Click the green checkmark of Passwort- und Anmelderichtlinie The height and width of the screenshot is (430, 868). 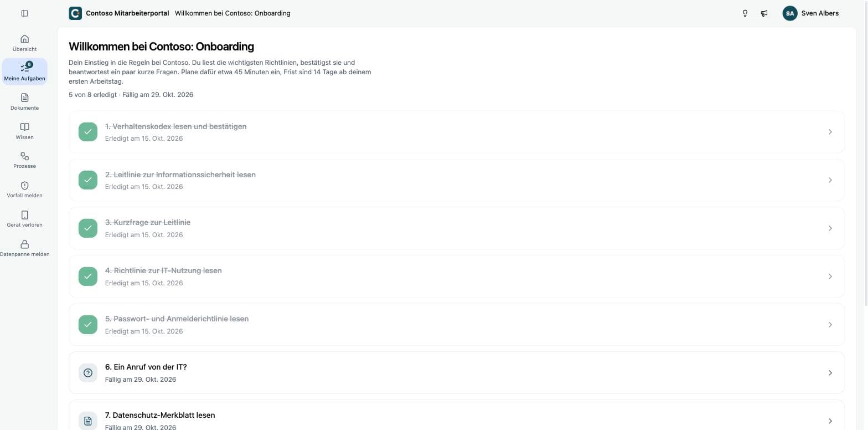(87, 325)
